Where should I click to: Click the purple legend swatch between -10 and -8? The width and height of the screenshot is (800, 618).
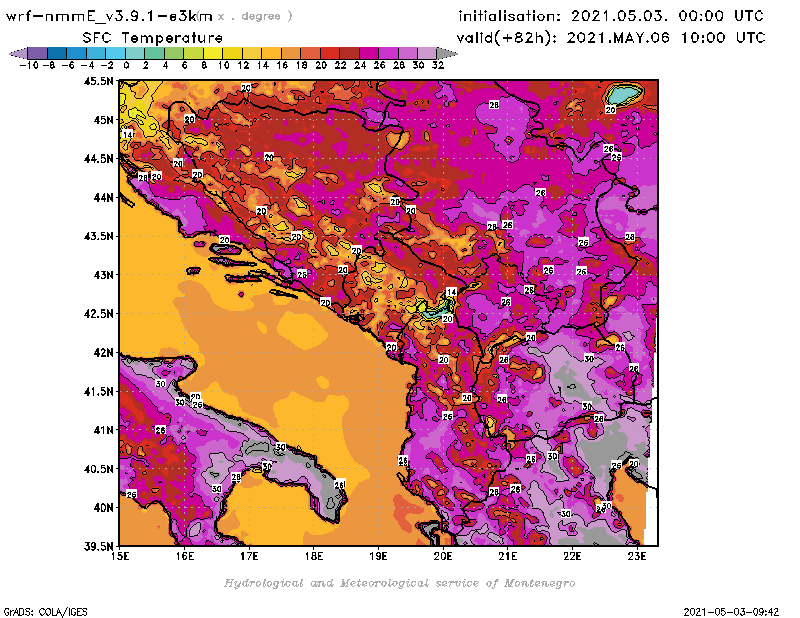pos(38,53)
